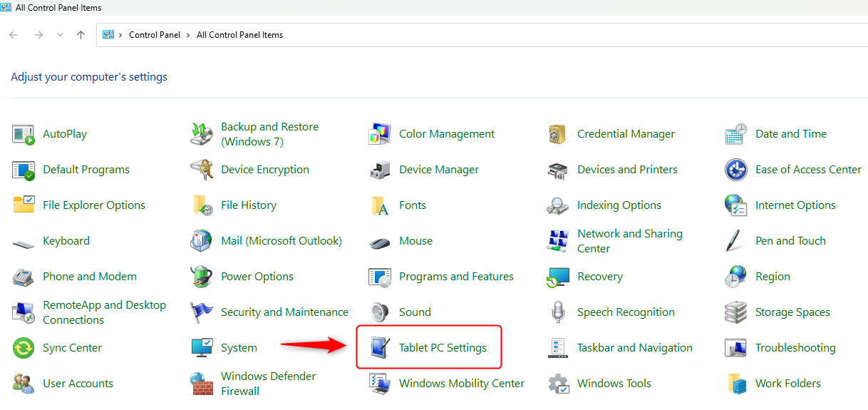Click the Backup and Restore icon
Image resolution: width=868 pixels, height=410 pixels.
(x=202, y=134)
